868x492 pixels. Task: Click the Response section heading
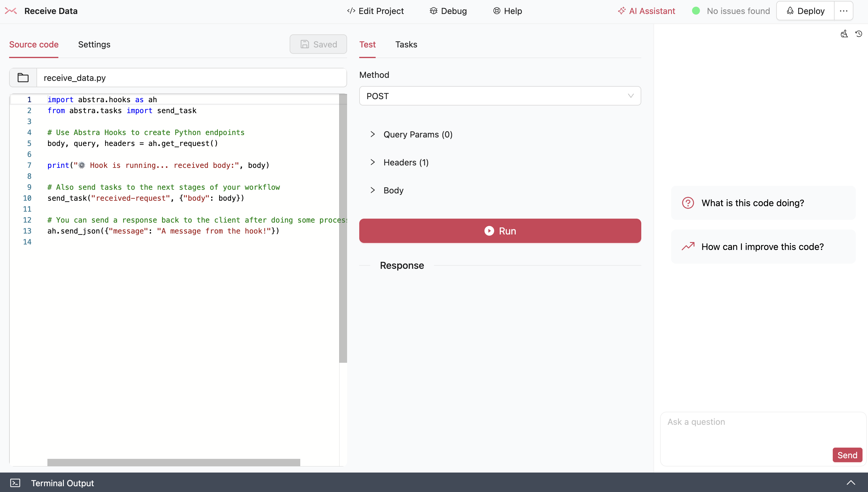pos(402,265)
